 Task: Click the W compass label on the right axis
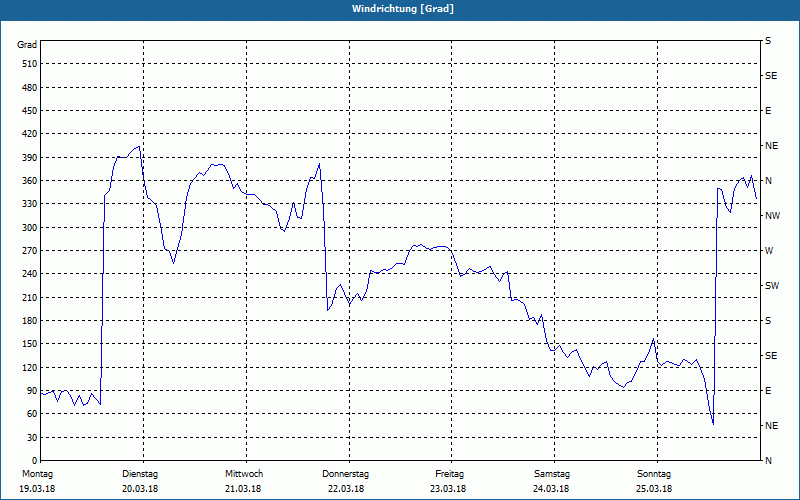(769, 251)
